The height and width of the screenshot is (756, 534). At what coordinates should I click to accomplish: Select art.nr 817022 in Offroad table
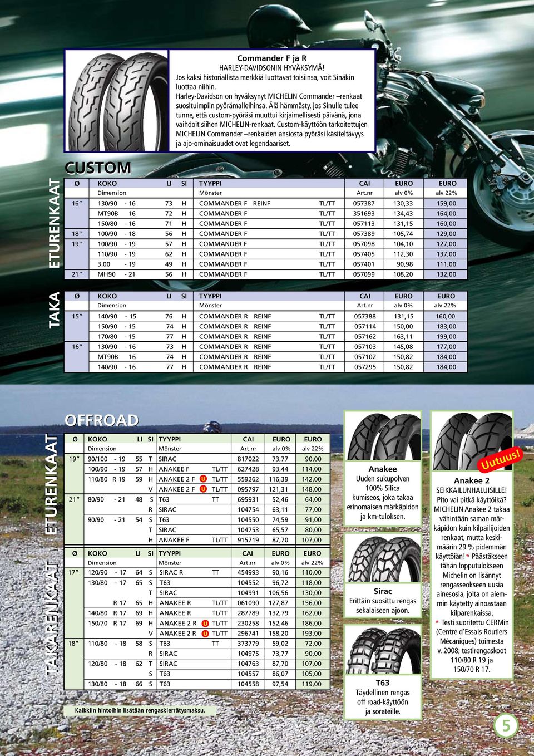pos(248,459)
